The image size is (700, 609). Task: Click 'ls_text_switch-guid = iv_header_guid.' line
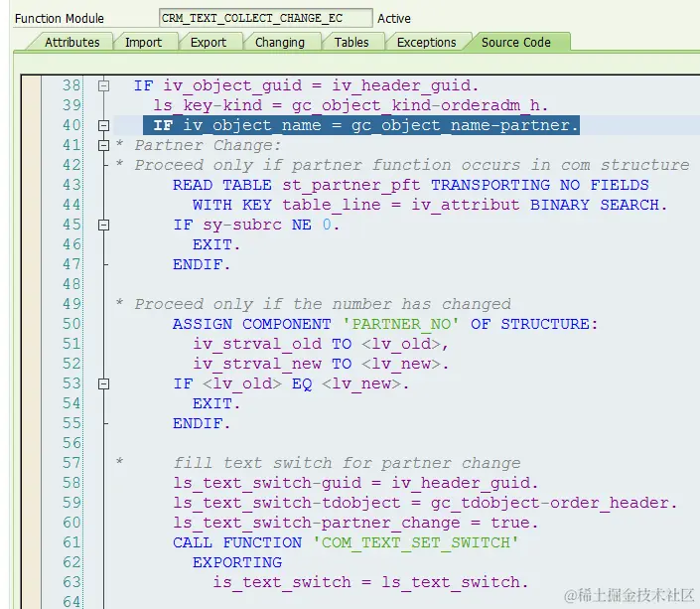[x=355, y=483]
